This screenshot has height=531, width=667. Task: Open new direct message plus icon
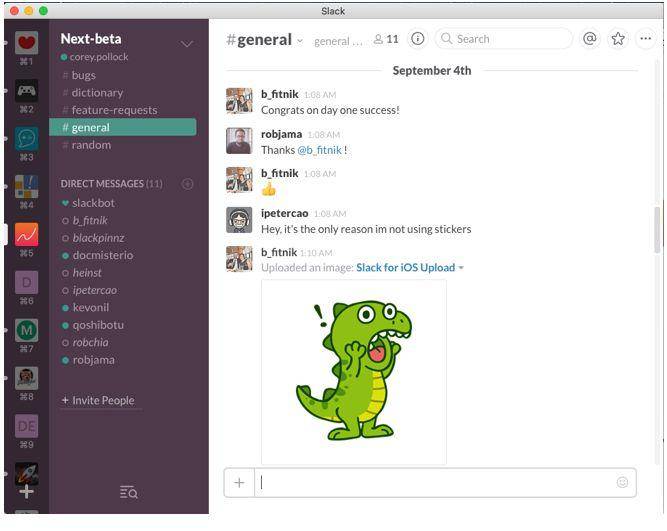(187, 184)
